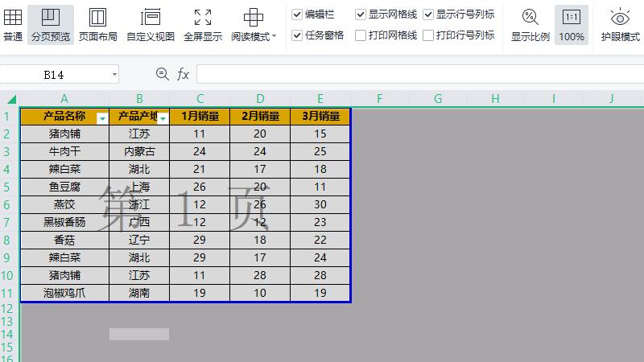Enable Print Gridlines (打印网格线) checkbox
644x362 pixels.
click(361, 35)
